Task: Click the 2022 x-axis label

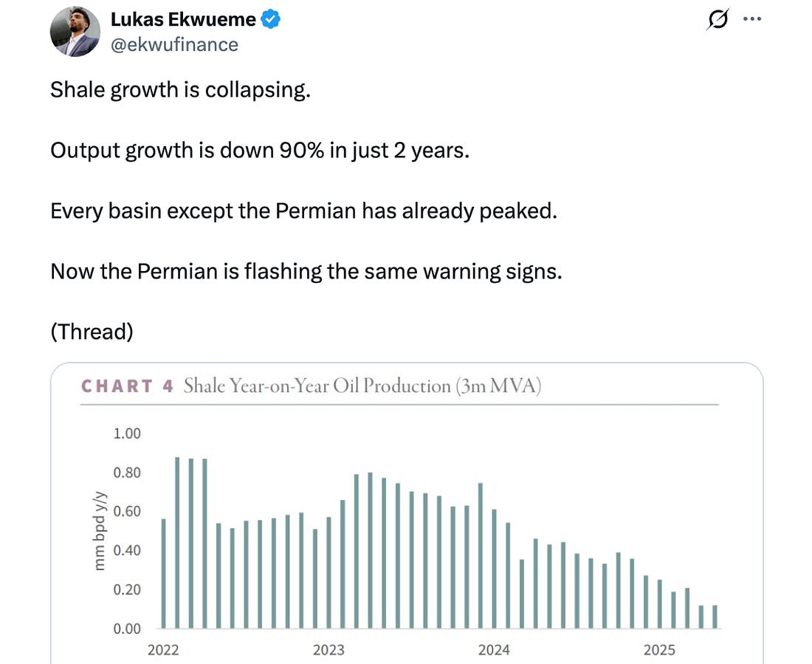Action: 162,650
